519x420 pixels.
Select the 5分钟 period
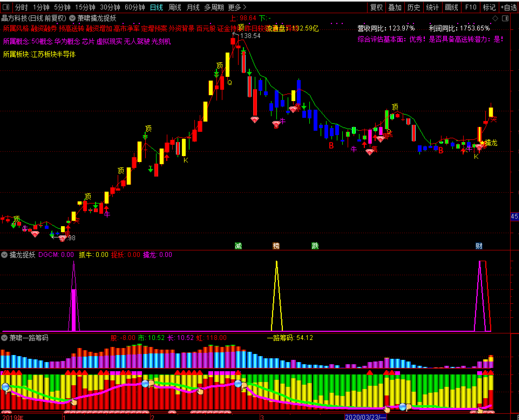click(62, 7)
